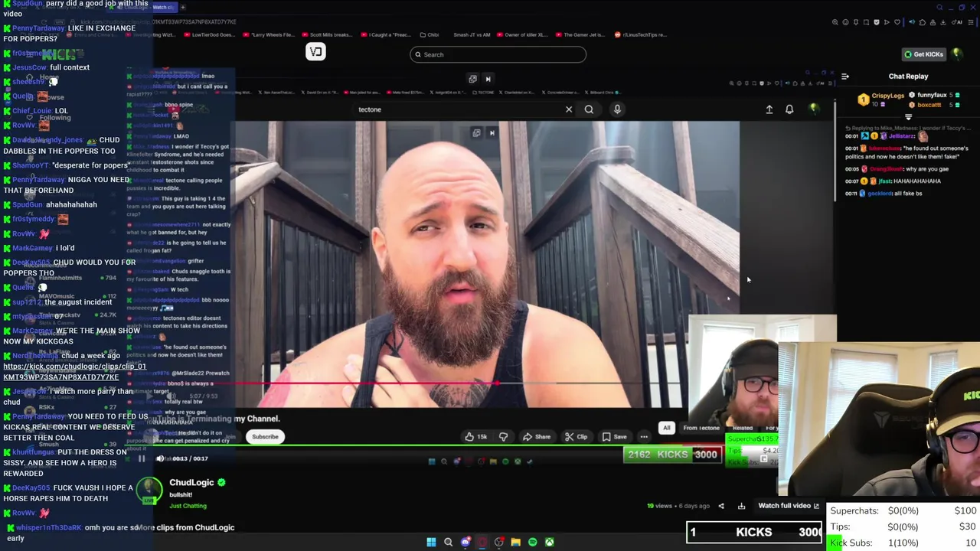The width and height of the screenshot is (980, 551).
Task: Select the 'All' filter chip
Action: (x=666, y=428)
